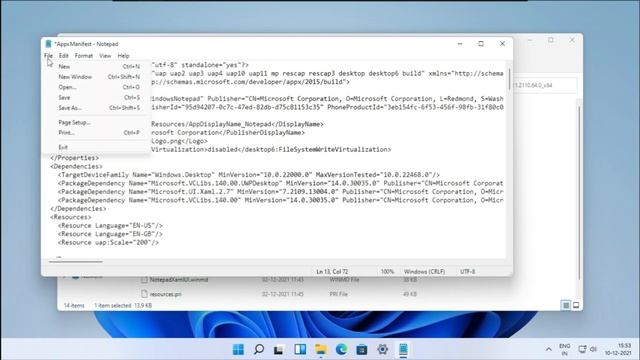The width and height of the screenshot is (640, 360).
Task: Open the Windows Start menu
Action: coord(238,349)
